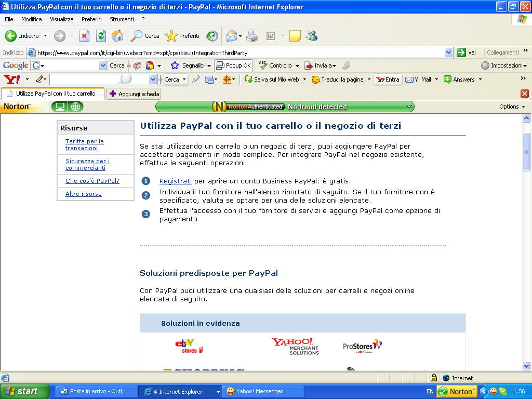Click the Google toolbar news cards icon
Screen dimensions: 532x399
pyautogui.click(x=137, y=65)
